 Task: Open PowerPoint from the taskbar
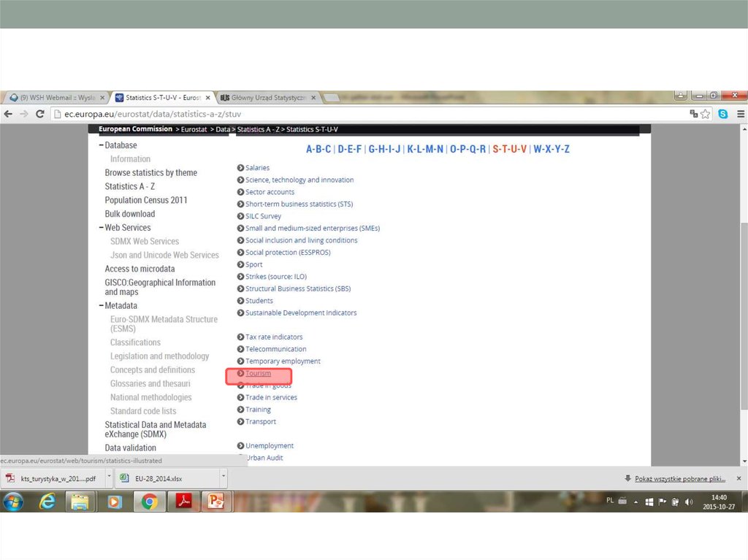(x=215, y=502)
